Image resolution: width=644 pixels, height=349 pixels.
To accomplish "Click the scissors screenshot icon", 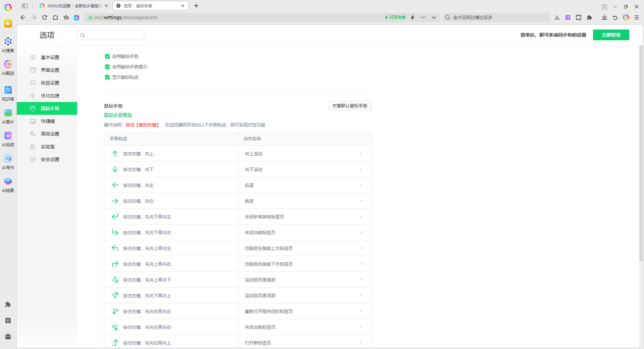I will tap(557, 17).
